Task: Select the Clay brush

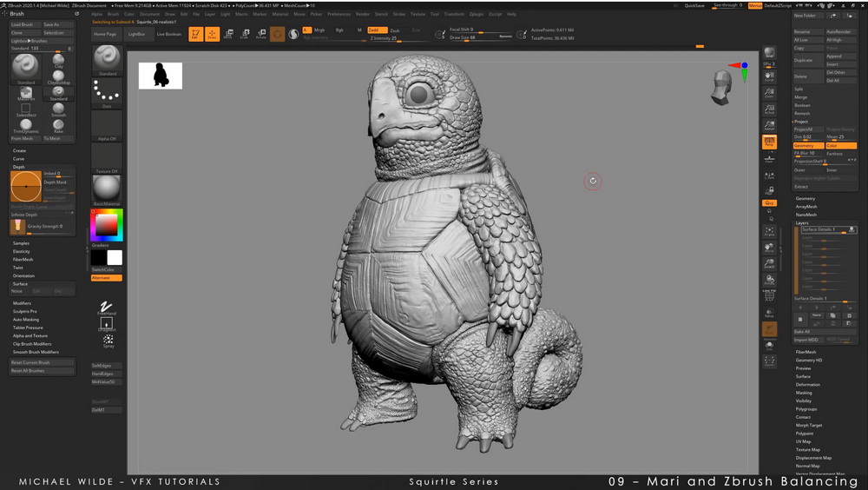Action: click(x=58, y=61)
